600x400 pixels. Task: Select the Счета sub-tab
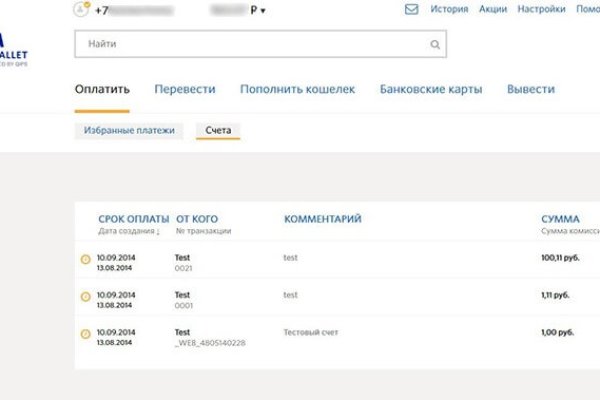click(x=218, y=130)
